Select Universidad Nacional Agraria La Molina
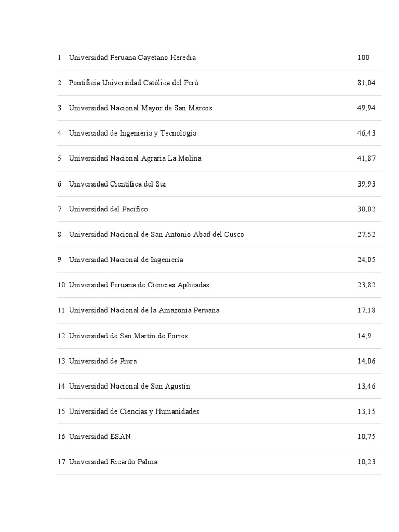The image size is (399, 532). (135, 158)
